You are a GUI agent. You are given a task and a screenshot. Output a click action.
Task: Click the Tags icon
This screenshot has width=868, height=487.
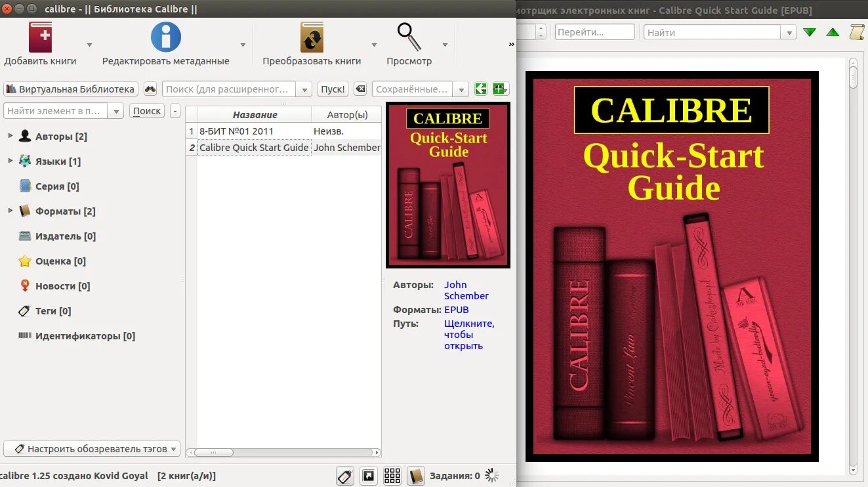[25, 310]
